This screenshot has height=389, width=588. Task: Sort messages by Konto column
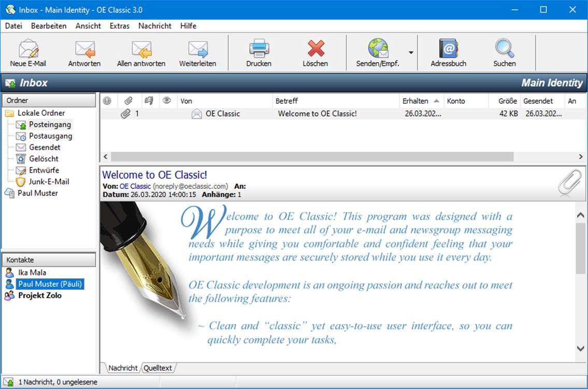[466, 101]
